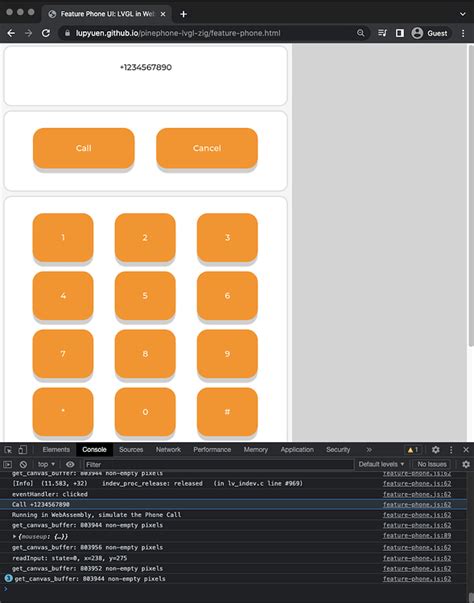Click the browser reload icon
Image resolution: width=474 pixels, height=603 pixels.
[46, 33]
